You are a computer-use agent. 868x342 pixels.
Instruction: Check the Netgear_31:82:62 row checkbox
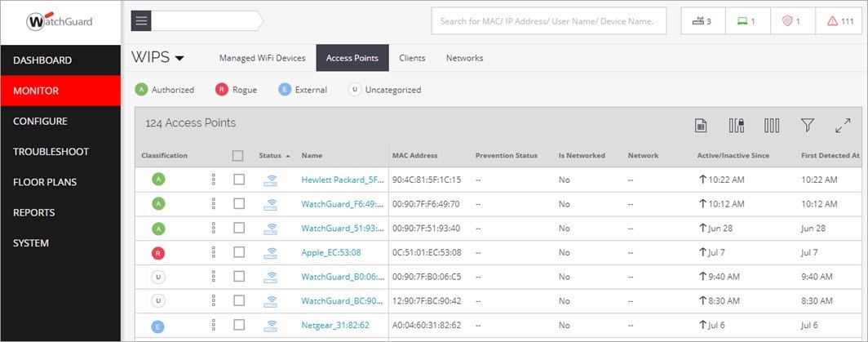[238, 325]
